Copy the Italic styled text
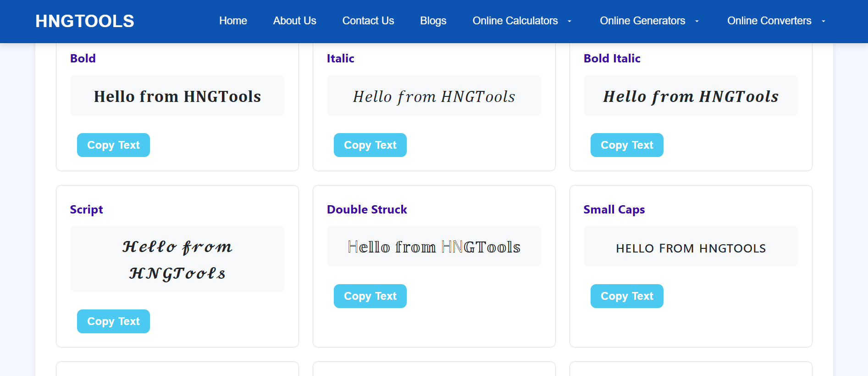Viewport: 868px width, 376px height. pos(370,145)
